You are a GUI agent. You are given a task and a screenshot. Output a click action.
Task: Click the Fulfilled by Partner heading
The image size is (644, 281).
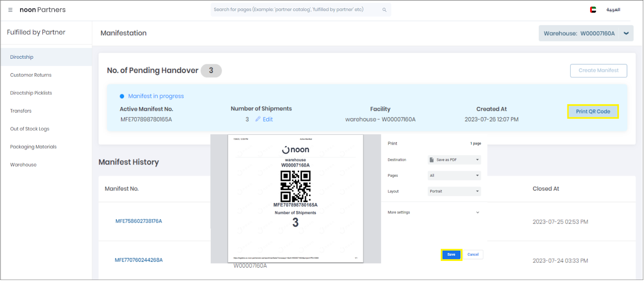point(36,32)
